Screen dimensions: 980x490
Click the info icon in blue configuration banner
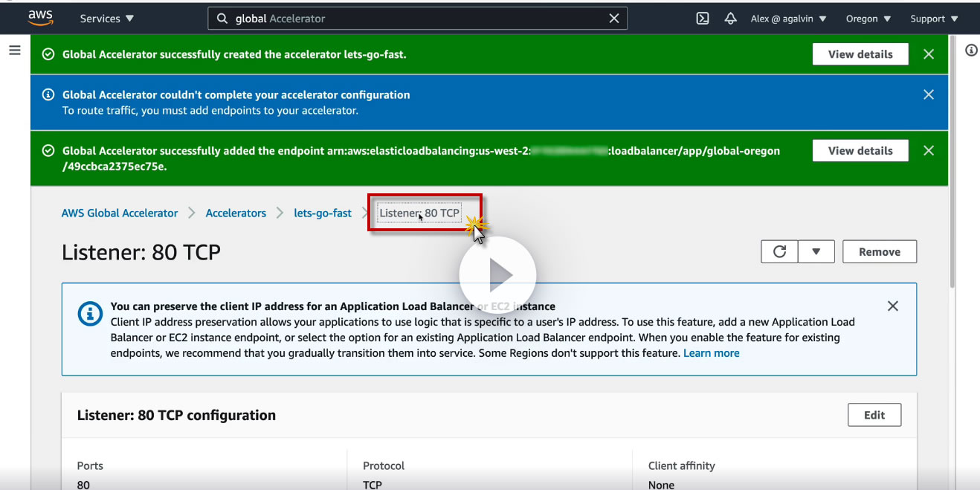48,94
